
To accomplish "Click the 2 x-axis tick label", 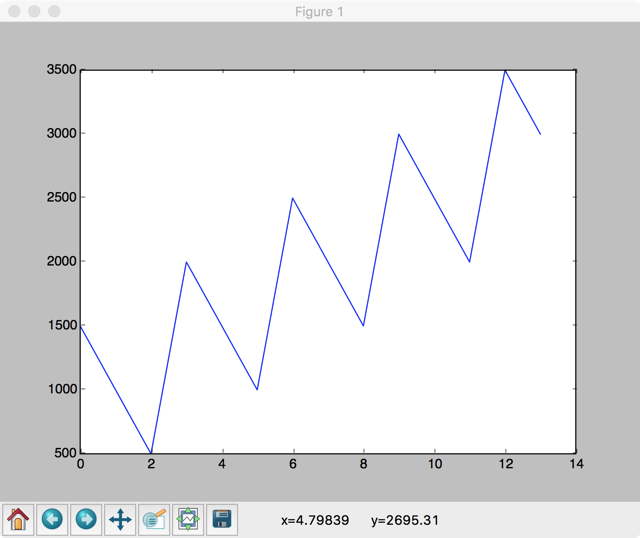I will click(151, 464).
